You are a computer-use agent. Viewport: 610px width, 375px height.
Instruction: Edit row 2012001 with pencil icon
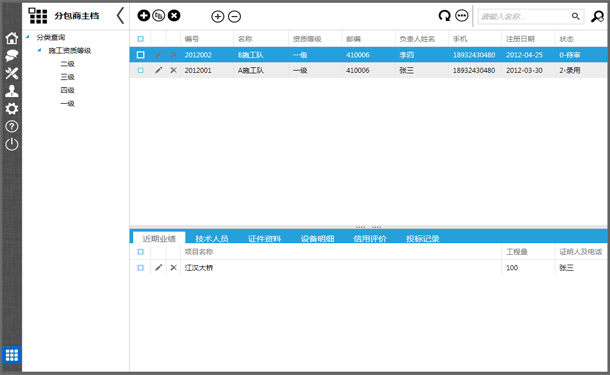(158, 70)
